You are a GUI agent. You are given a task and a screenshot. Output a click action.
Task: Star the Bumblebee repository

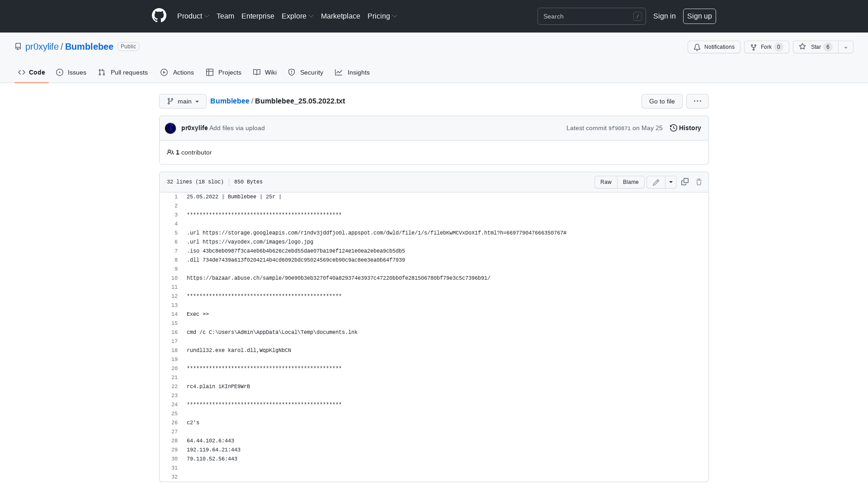[816, 47]
